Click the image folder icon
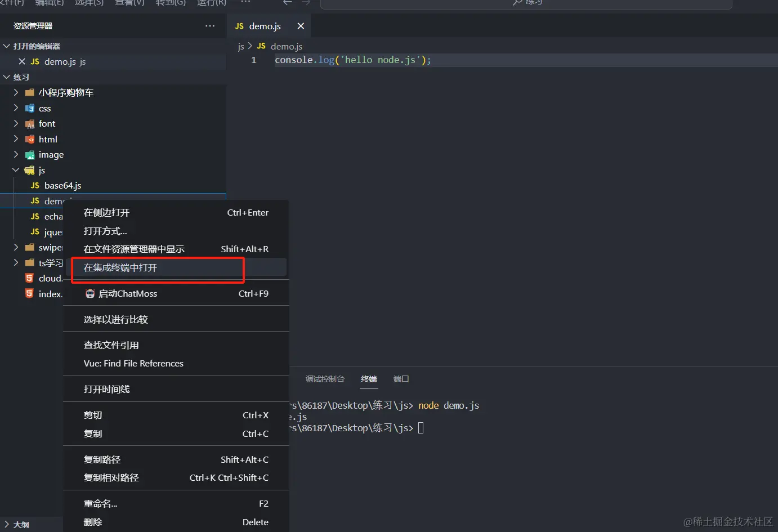778x532 pixels. pyautogui.click(x=30, y=154)
